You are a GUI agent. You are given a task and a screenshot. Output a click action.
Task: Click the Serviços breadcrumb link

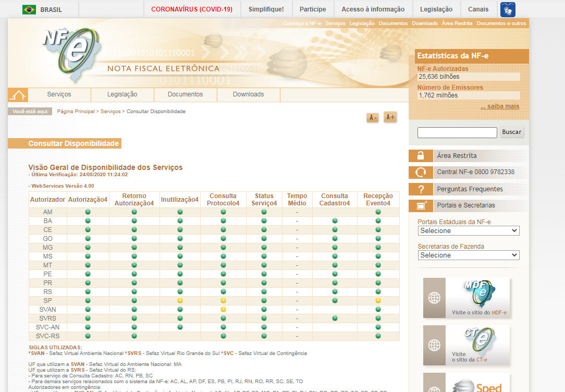(110, 112)
